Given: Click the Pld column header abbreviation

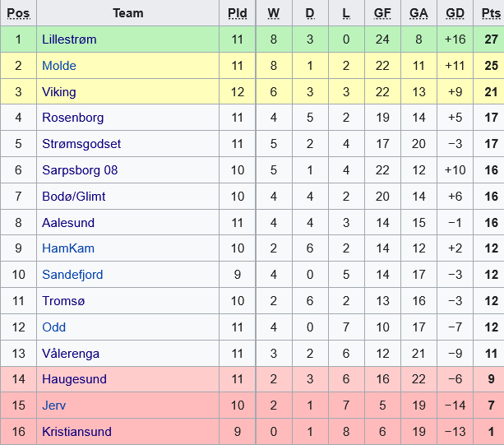Looking at the screenshot, I should [237, 13].
